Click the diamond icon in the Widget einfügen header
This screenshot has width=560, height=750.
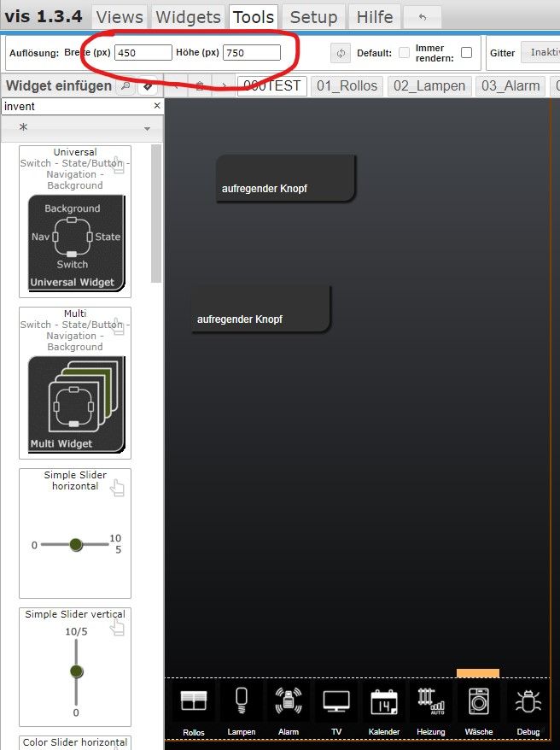(147, 86)
